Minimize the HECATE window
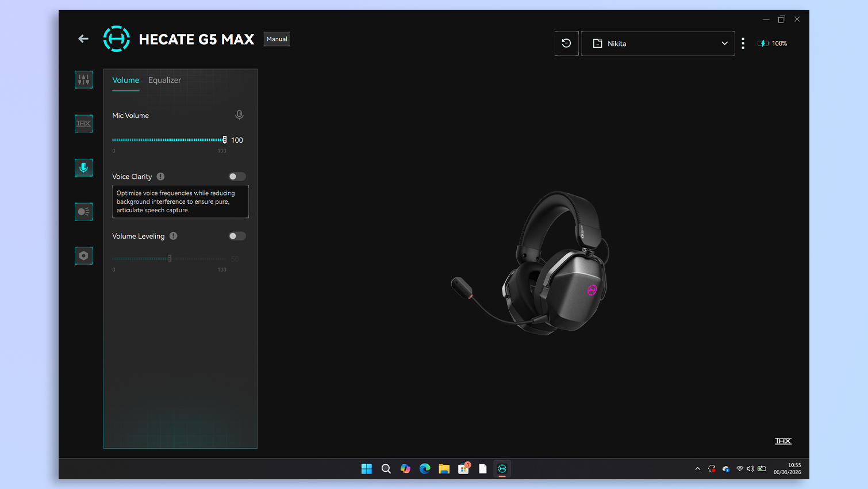 click(766, 19)
